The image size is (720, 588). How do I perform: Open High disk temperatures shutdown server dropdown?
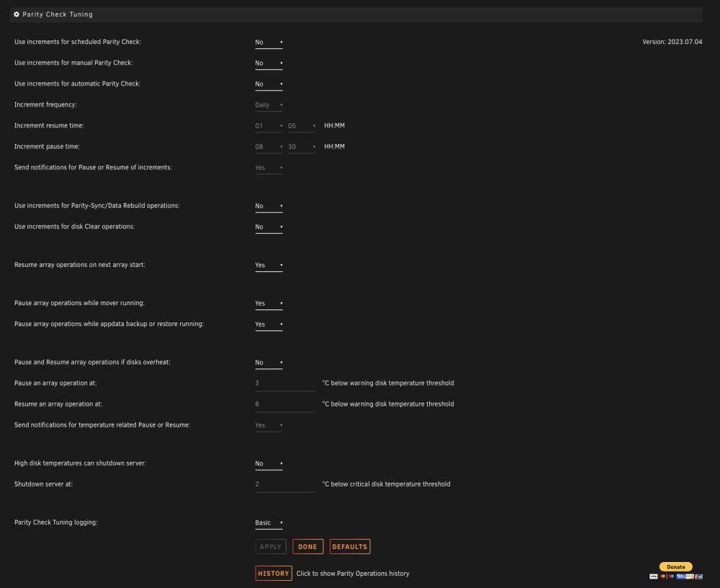269,463
